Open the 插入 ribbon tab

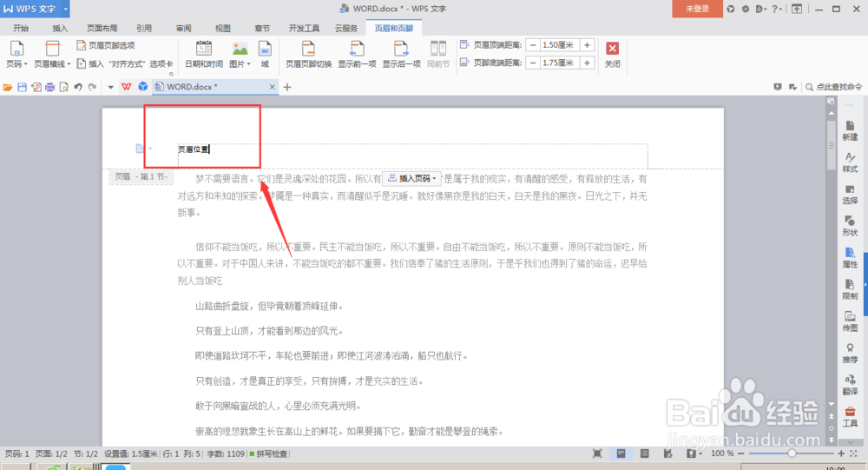[x=60, y=29]
